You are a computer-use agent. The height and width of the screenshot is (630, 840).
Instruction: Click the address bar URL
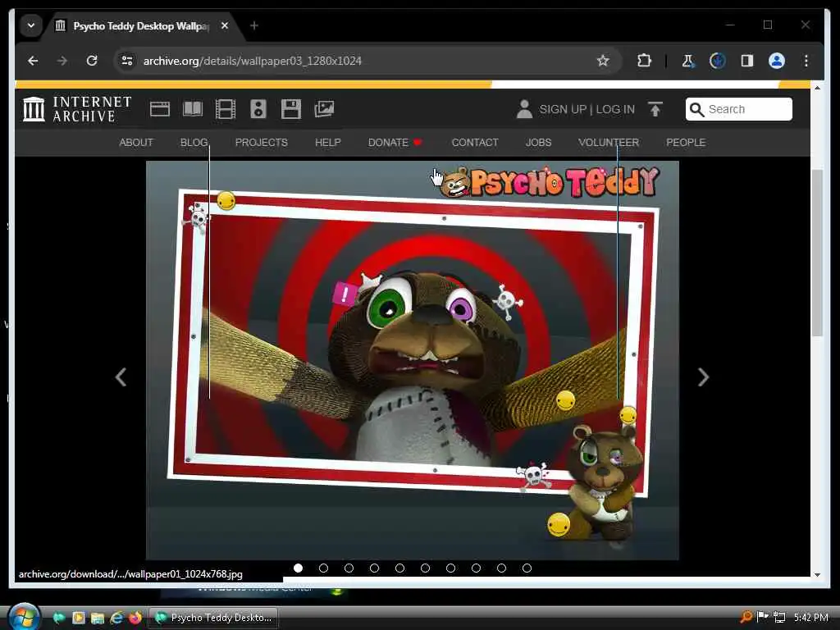tap(253, 61)
